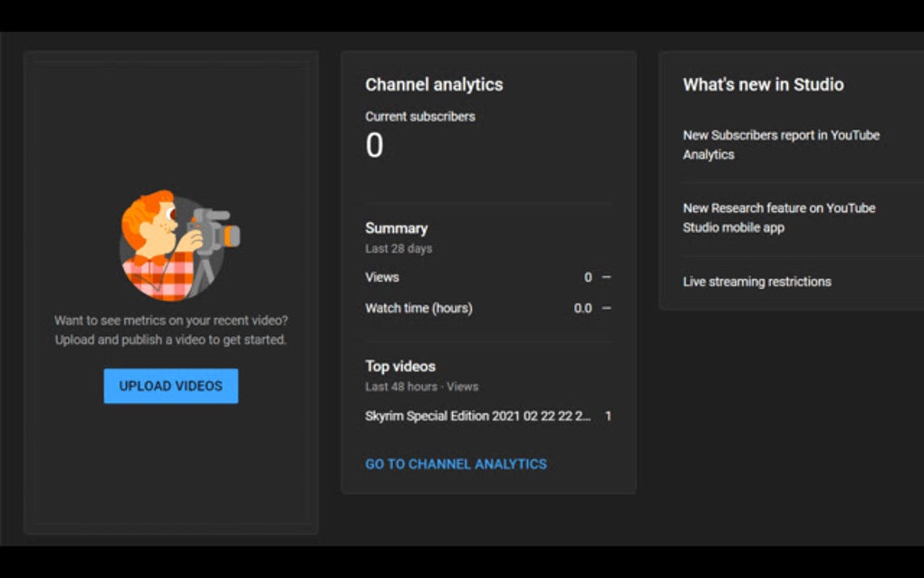Open GO TO CHANNEL ANALYTICS

(456, 463)
